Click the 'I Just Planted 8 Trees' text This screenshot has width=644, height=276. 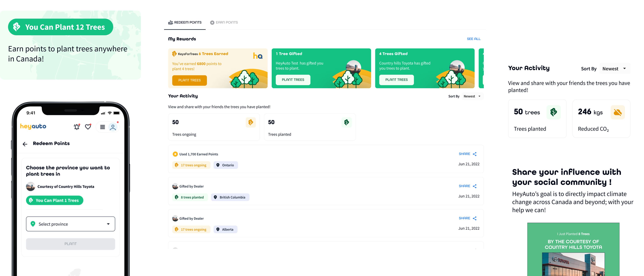573,234
